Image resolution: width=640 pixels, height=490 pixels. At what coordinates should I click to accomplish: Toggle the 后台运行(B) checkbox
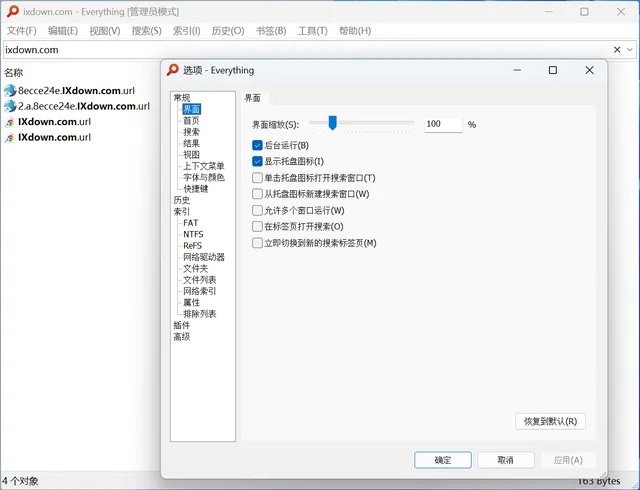[x=257, y=145]
